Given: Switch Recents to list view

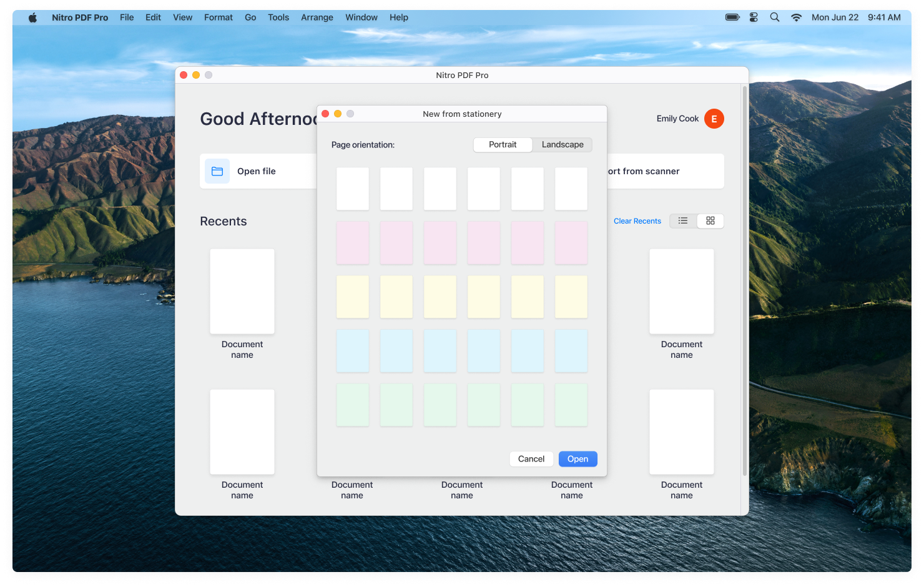Looking at the screenshot, I should point(682,220).
